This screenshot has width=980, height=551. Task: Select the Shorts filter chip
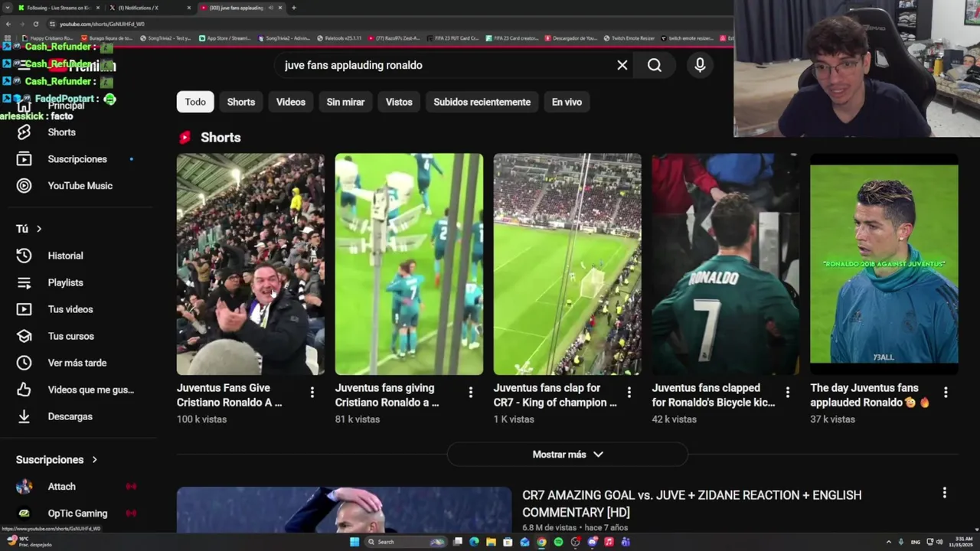(x=241, y=102)
